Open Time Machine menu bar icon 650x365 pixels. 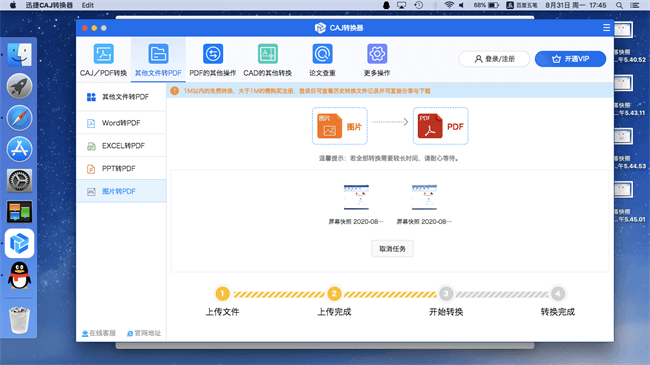[x=419, y=5]
